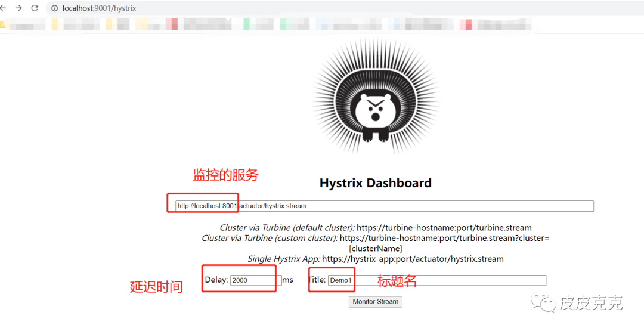Click the Title input showing Demo1

tap(437, 280)
